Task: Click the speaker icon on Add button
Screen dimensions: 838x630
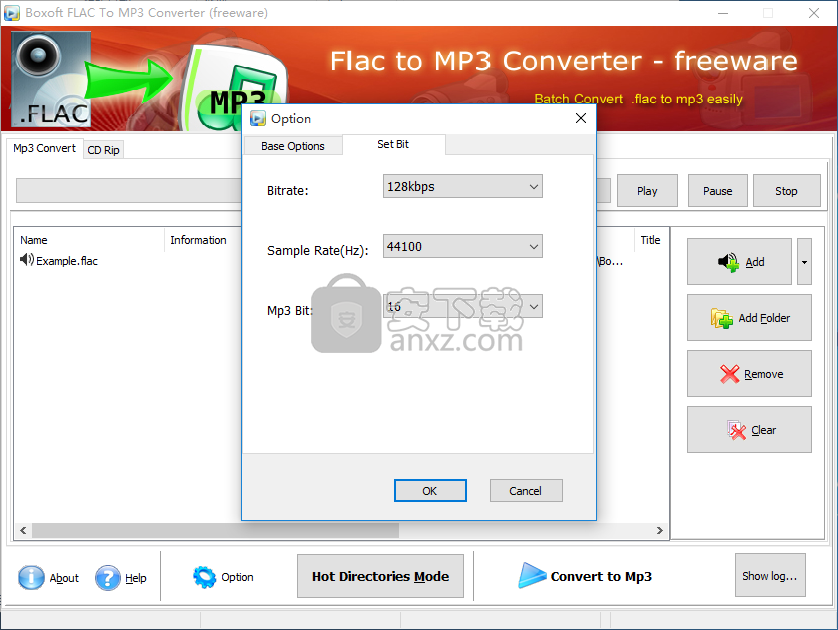Action: click(x=728, y=262)
